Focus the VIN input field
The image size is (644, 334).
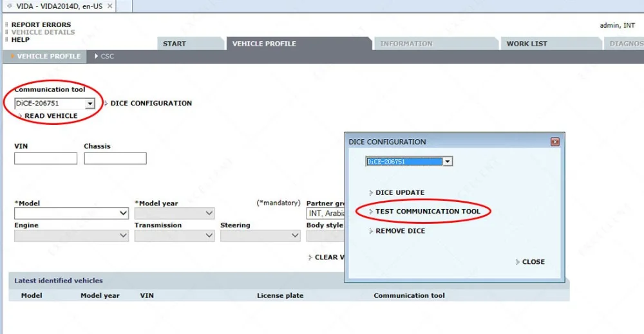click(x=46, y=158)
